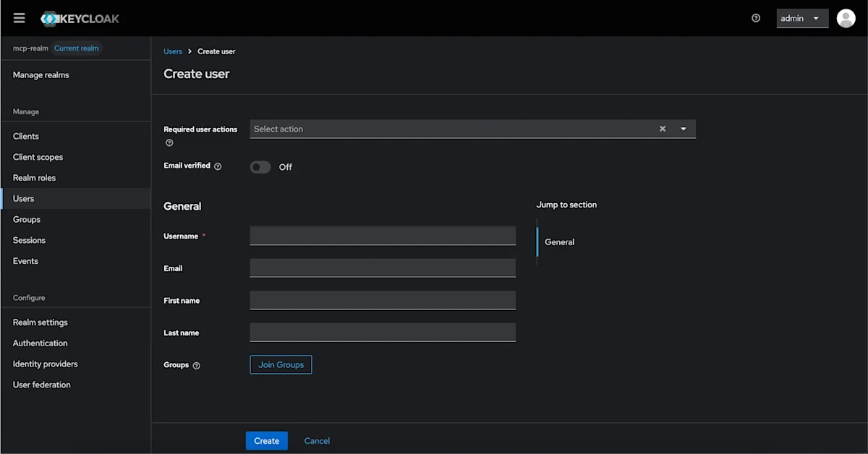Follow the Users breadcrumb link
The image size is (868, 454).
[173, 51]
